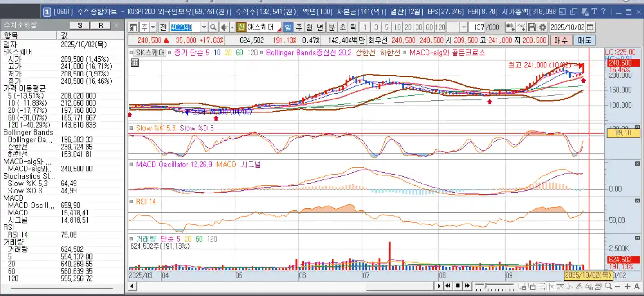Image resolution: width=644 pixels, height=296 pixels.
Task: Click the bottom magnifier zoom icon
Action: (608, 286)
